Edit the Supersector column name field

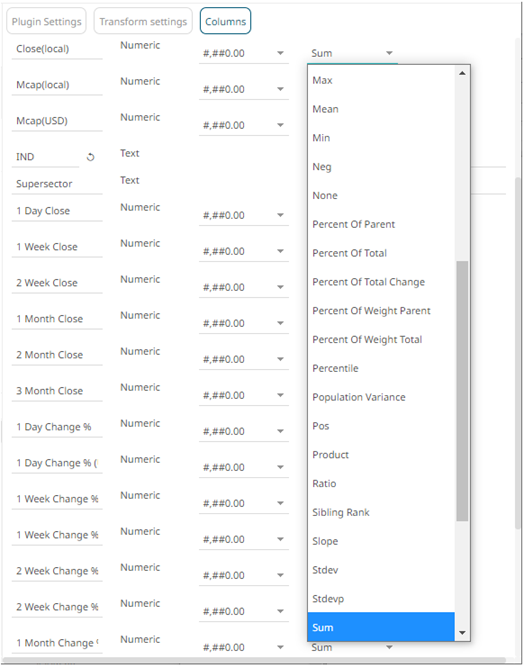[57, 184]
